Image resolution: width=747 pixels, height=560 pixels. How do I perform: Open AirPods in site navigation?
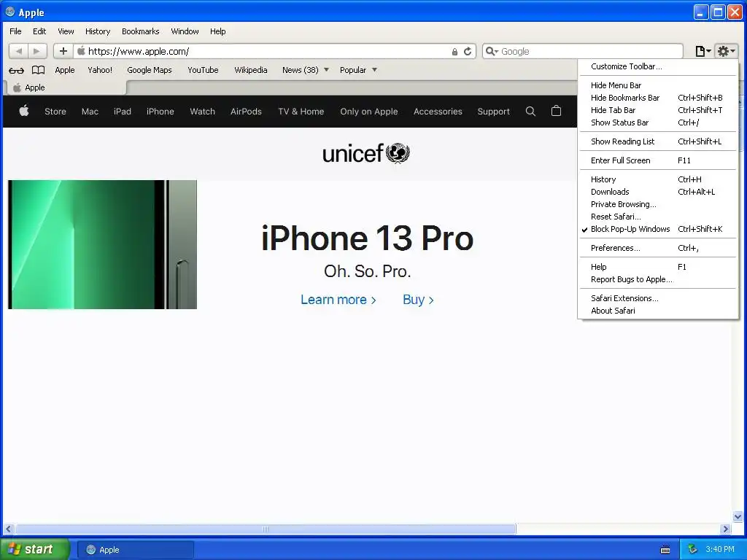coord(246,112)
